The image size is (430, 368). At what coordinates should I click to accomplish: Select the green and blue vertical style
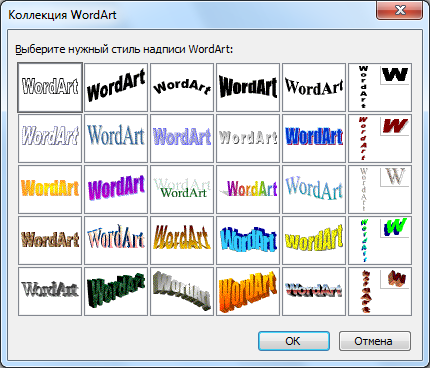[x=380, y=240]
